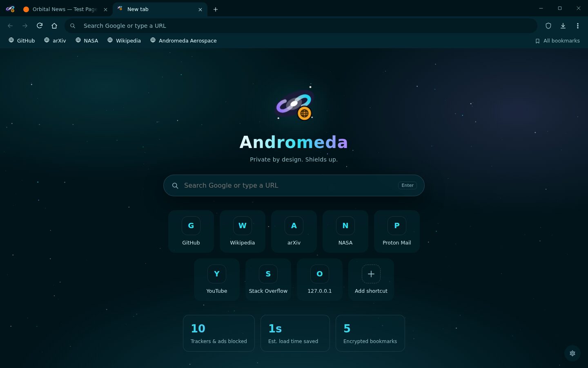Close the New tab tab
Viewport: 588px width, 368px height.
pos(200,9)
